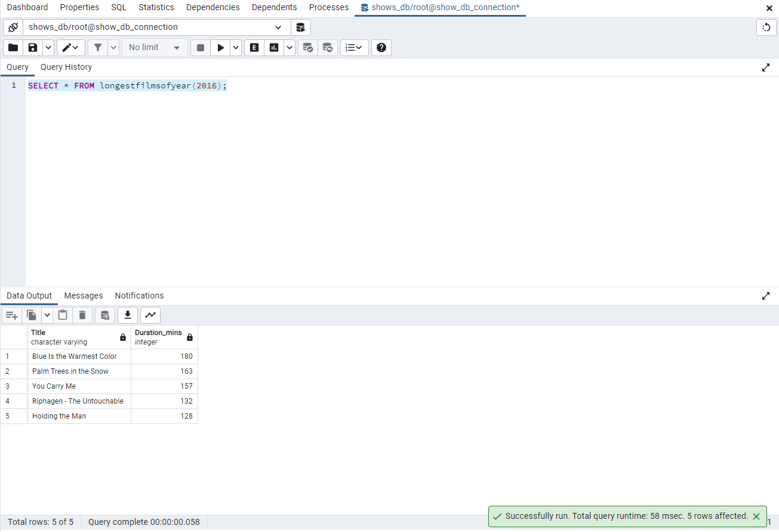Viewport: 779px width, 532px height.
Task: Commit the current transaction
Action: [x=308, y=47]
